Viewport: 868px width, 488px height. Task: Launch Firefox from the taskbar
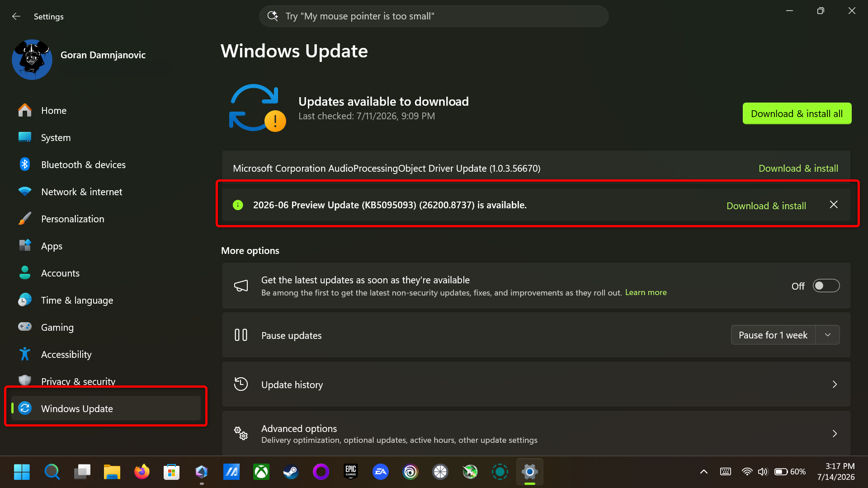click(142, 472)
